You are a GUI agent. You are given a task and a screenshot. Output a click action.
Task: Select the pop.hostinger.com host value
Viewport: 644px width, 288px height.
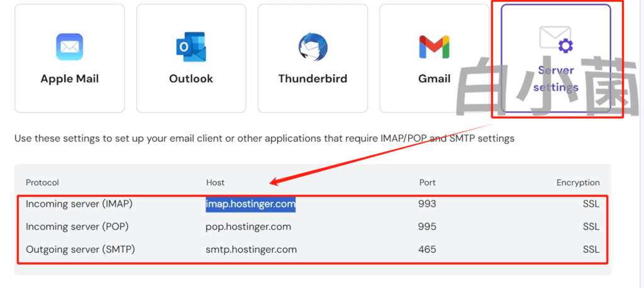pyautogui.click(x=248, y=227)
